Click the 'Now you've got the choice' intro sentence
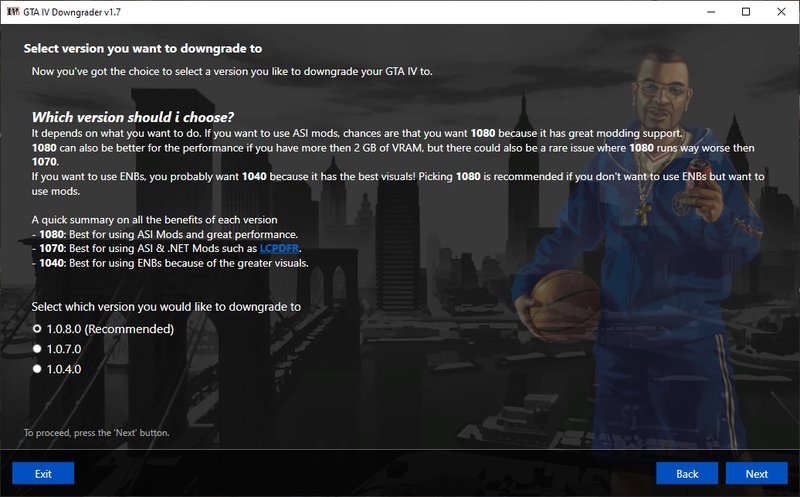The height and width of the screenshot is (497, 800). coord(232,71)
